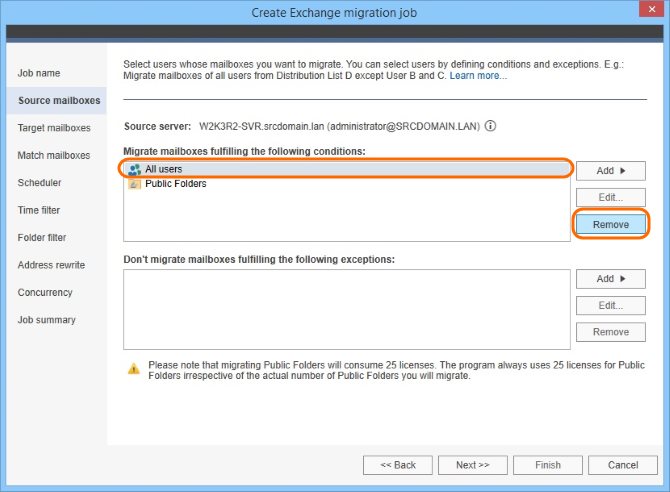
Task: Click the << Back button
Action: 398,465
